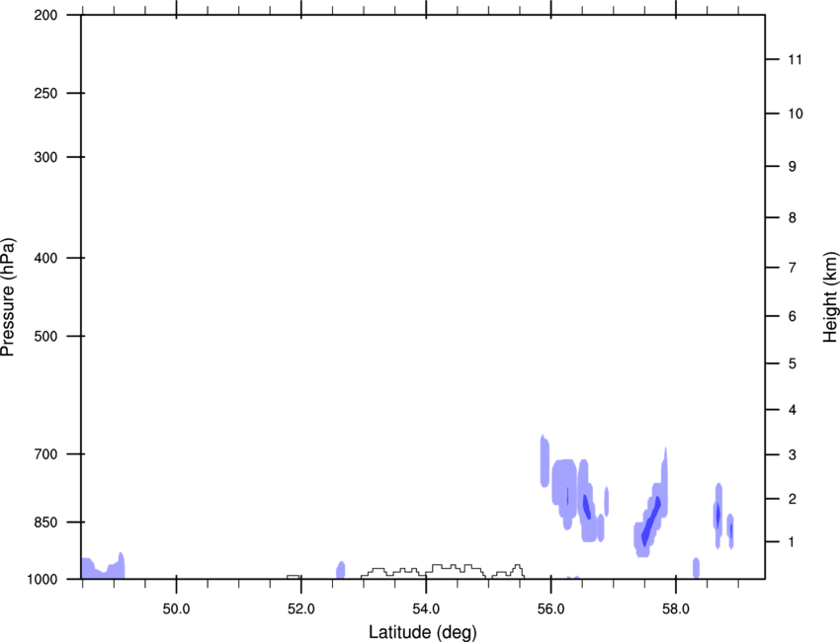Click the 'Latitude (deg)' axis title
Image resolution: width=840 pixels, height=642 pixels.
423,632
